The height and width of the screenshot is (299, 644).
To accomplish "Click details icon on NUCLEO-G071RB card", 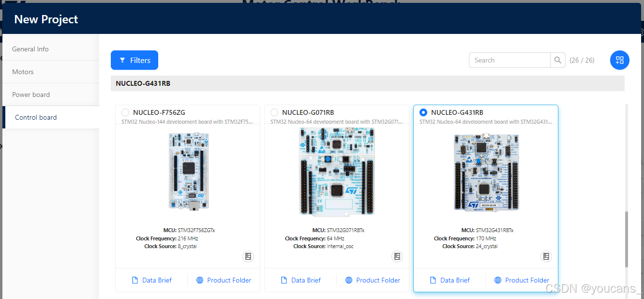I will pos(397,256).
